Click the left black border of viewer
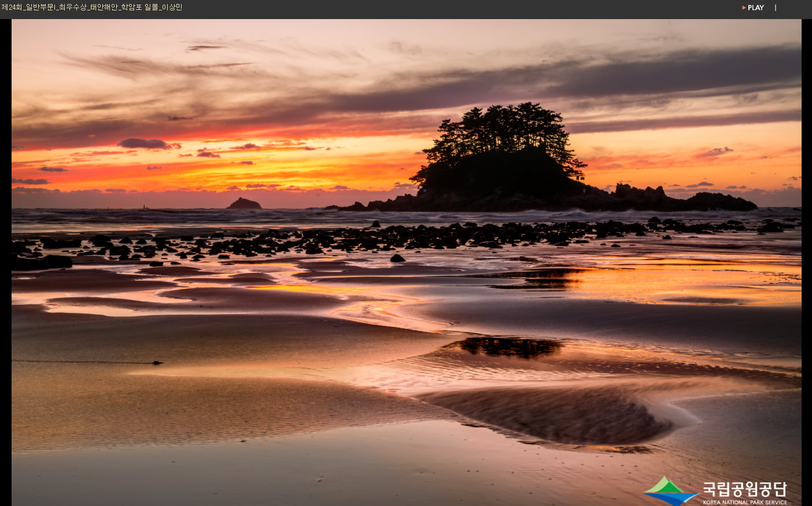Screen dimensions: 812x506 tap(5, 260)
